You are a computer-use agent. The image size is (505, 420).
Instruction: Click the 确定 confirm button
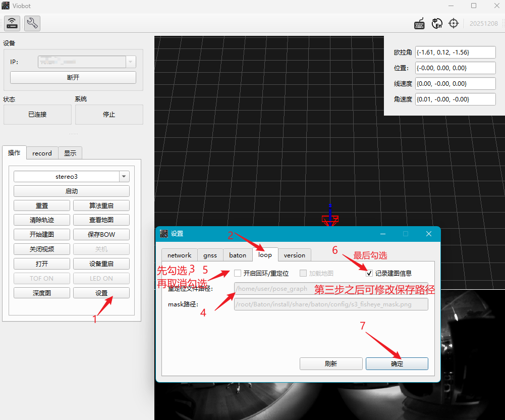tap(397, 363)
